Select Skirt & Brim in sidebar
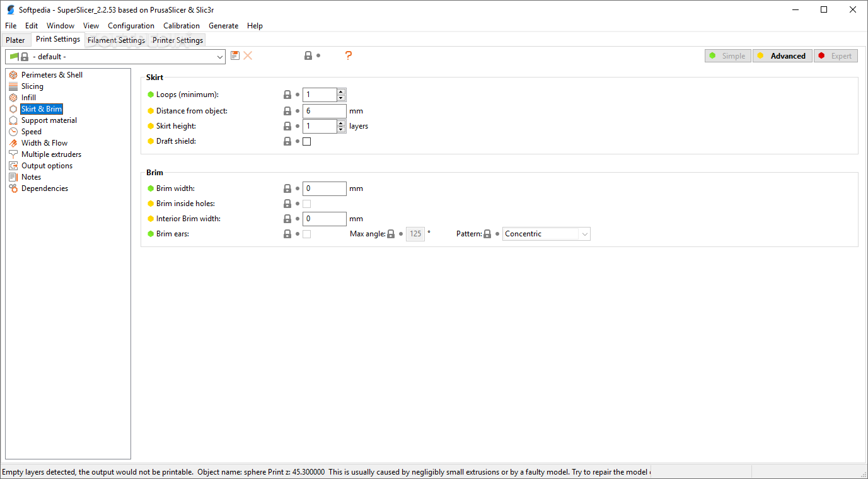 [x=42, y=109]
